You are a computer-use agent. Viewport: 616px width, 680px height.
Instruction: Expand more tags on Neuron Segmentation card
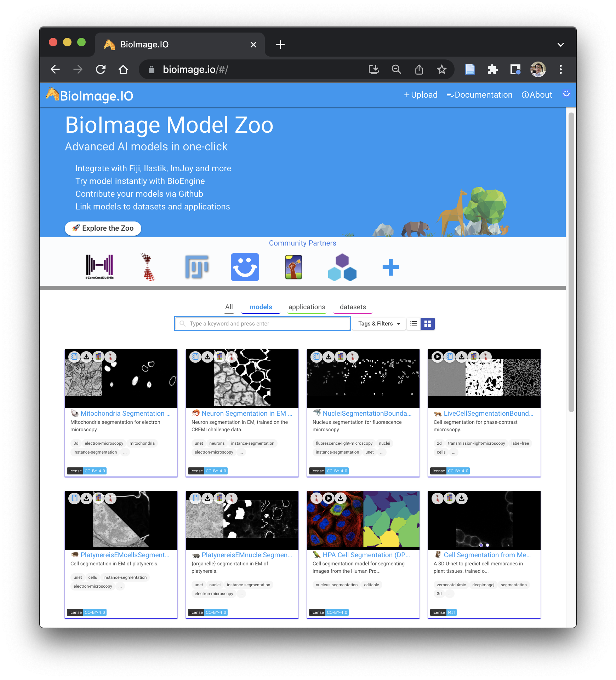[241, 452]
